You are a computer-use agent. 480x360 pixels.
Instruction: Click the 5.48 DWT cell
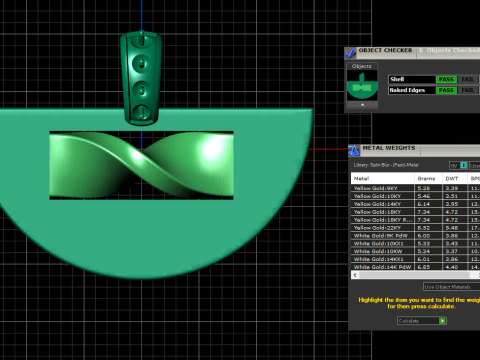tap(455, 228)
